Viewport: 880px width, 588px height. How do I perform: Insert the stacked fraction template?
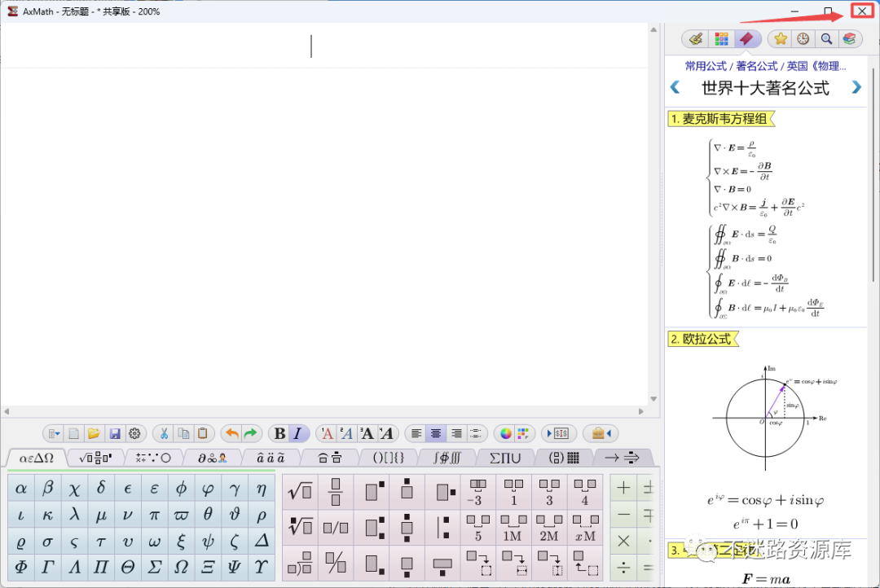tap(336, 492)
